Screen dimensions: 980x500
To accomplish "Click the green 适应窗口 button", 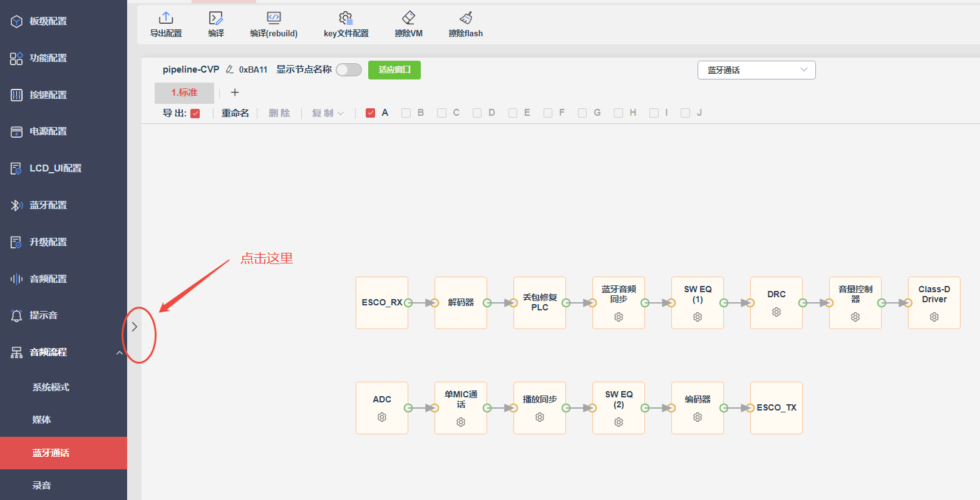I will pyautogui.click(x=395, y=70).
